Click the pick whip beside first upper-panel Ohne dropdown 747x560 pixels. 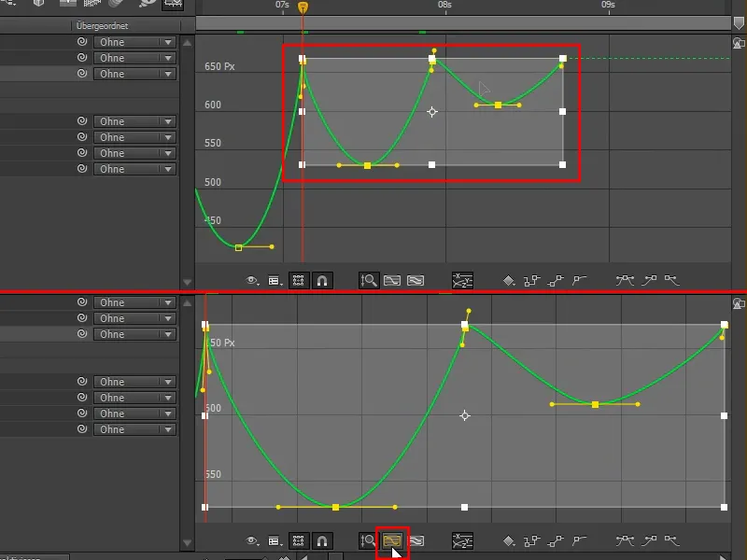(82, 41)
